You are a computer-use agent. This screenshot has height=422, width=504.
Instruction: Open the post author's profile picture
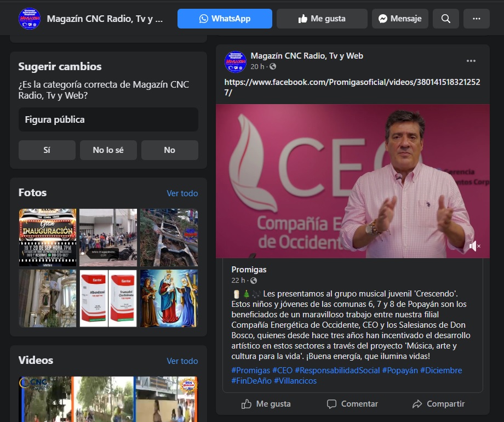[236, 62]
